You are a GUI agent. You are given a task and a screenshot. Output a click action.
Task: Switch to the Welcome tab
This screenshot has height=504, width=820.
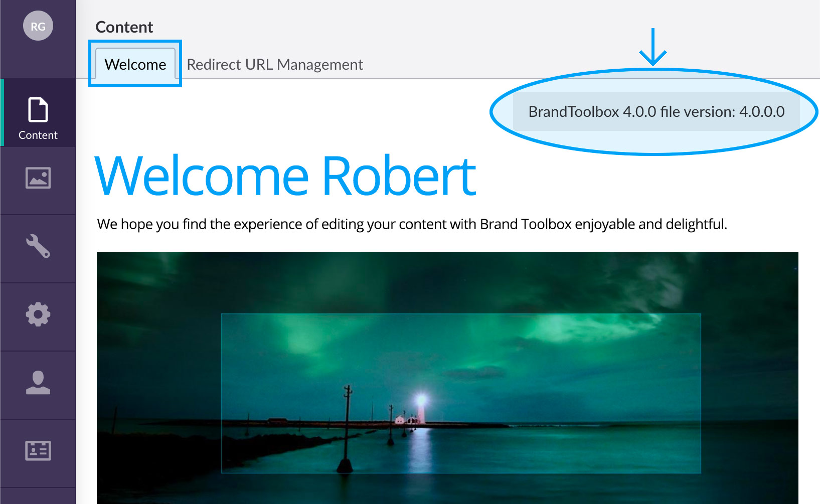pyautogui.click(x=135, y=64)
